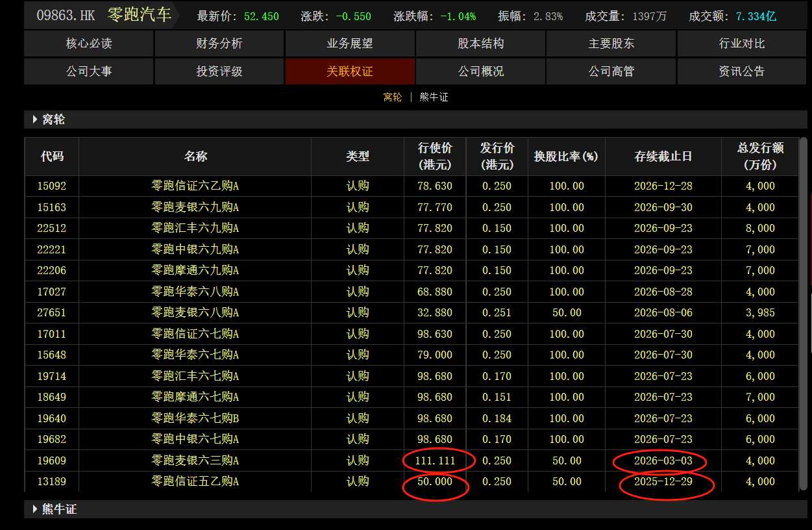Jump to the 窝轮 sub-section link
Image resolution: width=812 pixels, height=530 pixels.
pos(393,97)
